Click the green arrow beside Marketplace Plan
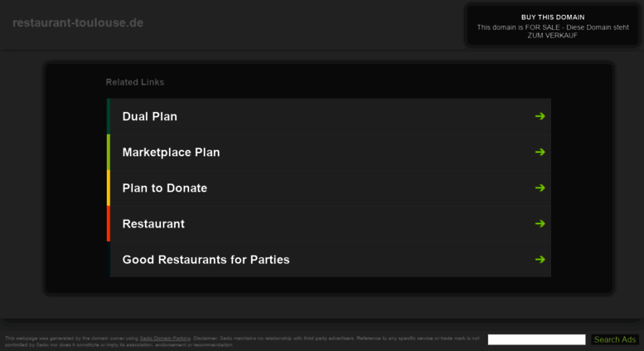 540,152
